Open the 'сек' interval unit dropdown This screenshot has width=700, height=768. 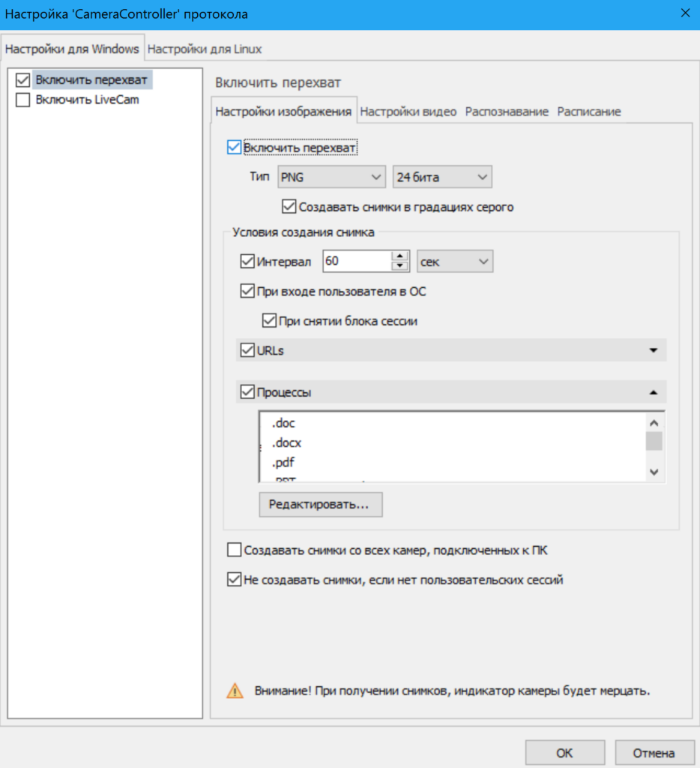pyautogui.click(x=454, y=261)
